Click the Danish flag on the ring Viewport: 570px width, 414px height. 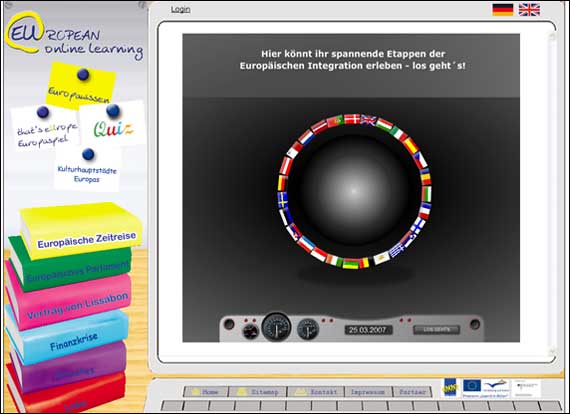point(352,119)
